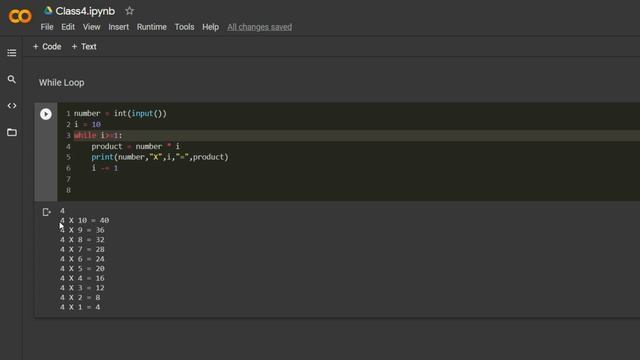Click the Colab logo icon
The width and height of the screenshot is (640, 360).
[x=20, y=16]
